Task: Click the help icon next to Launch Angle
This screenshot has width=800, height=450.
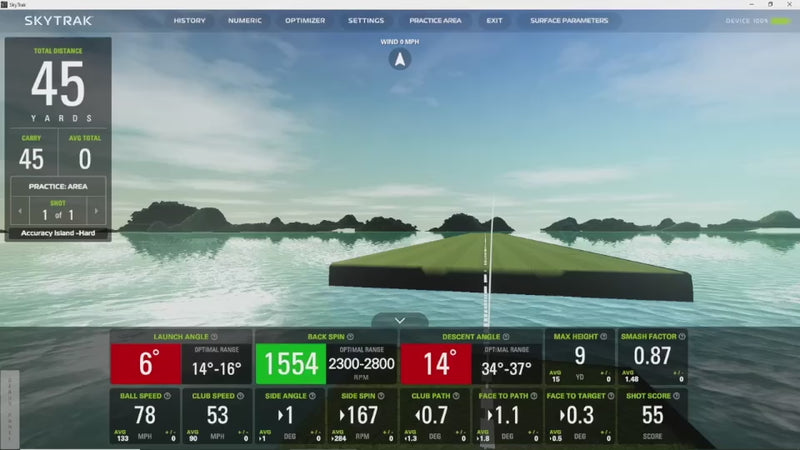Action: 215,337
